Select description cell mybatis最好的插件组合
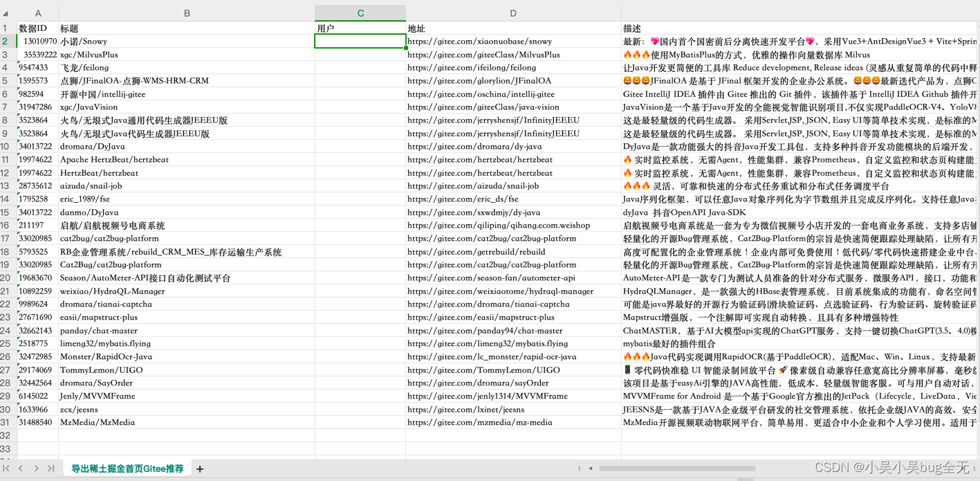Image resolution: width=980 pixels, height=481 pixels. coord(800,344)
